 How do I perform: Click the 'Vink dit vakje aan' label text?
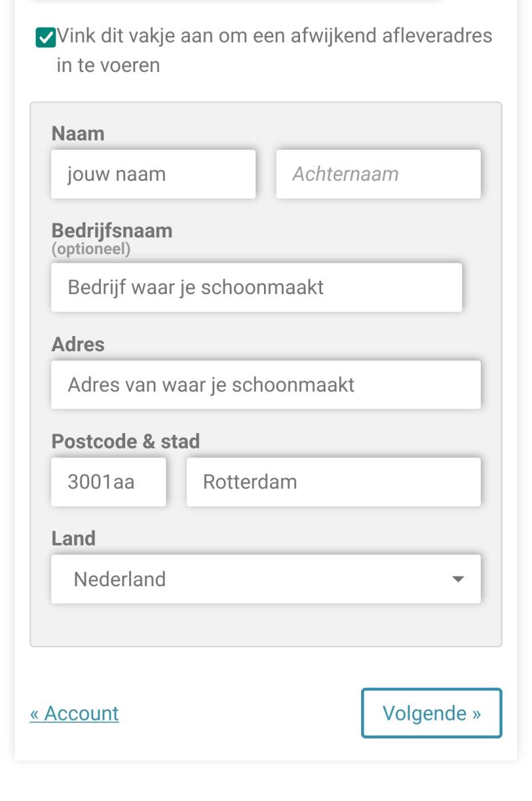point(274,35)
